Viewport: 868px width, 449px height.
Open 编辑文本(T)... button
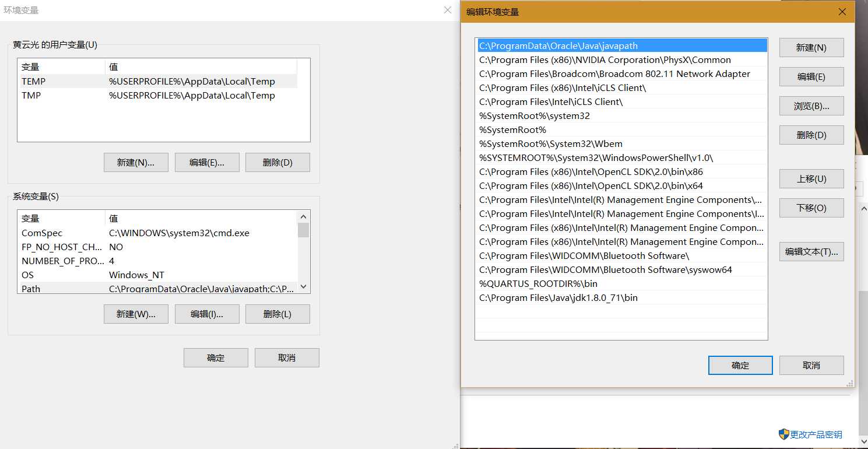[x=811, y=252]
